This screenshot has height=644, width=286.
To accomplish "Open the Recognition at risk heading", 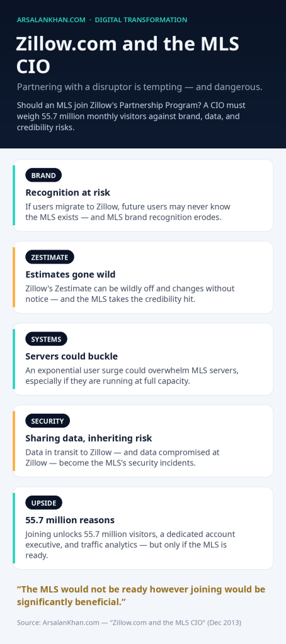I will 68,192.
